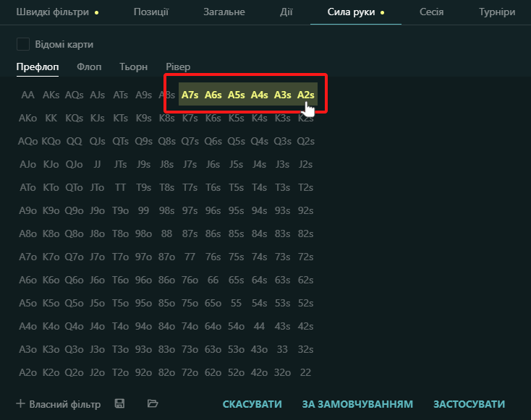Image resolution: width=531 pixels, height=420 pixels.
Task: Select the 72o hand cell
Action: click(190, 372)
